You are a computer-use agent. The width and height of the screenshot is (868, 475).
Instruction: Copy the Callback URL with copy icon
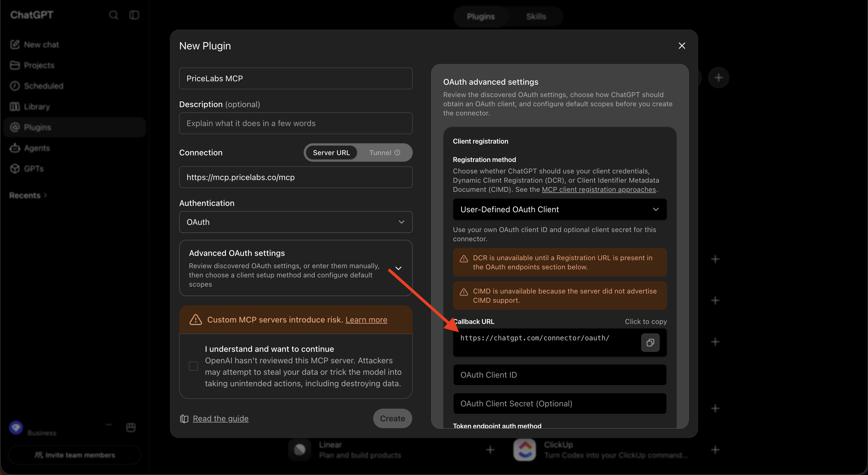coord(650,343)
